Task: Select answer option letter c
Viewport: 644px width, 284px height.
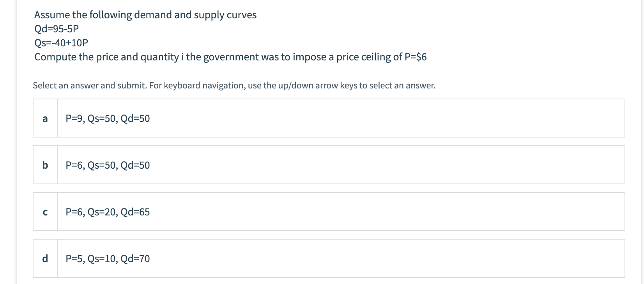Action: pos(45,212)
